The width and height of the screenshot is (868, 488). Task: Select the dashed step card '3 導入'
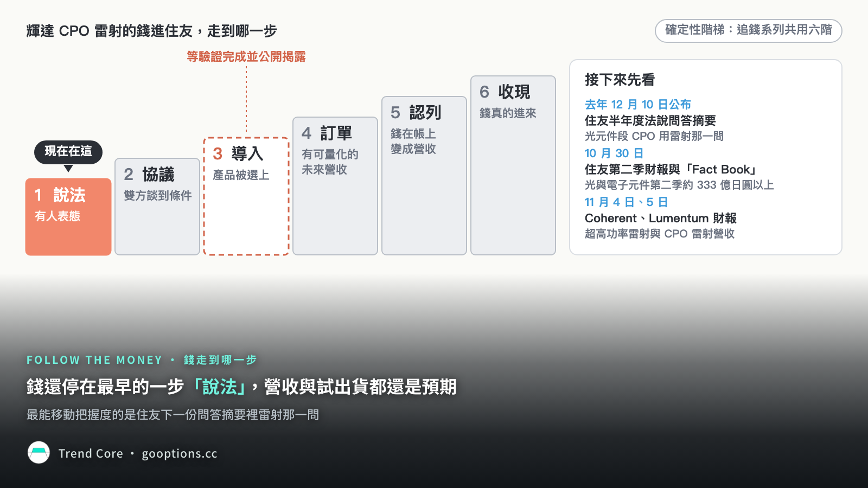[x=246, y=196]
